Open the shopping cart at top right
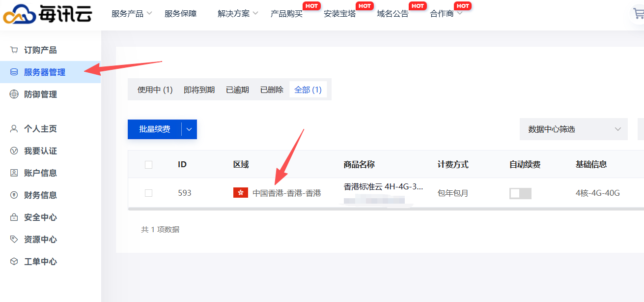Screen dimensions: 644x302 [638, 14]
